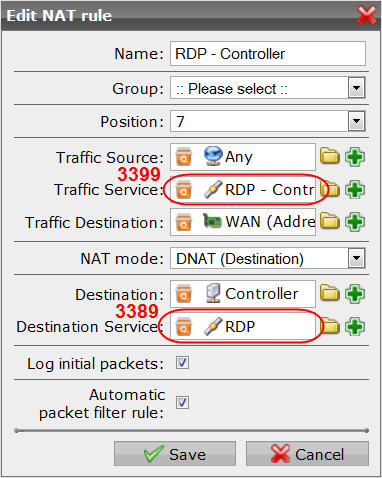Click the Controller host computer icon
382x478 pixels.
point(213,293)
